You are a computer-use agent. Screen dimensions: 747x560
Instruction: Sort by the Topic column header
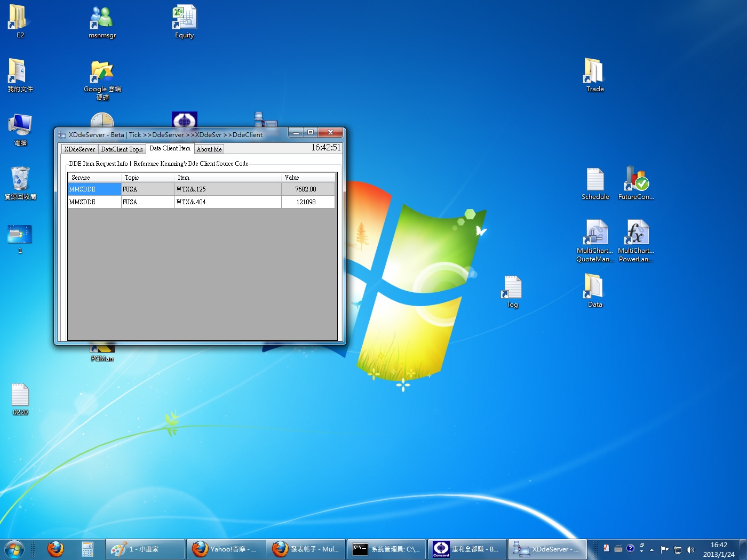[148, 178]
